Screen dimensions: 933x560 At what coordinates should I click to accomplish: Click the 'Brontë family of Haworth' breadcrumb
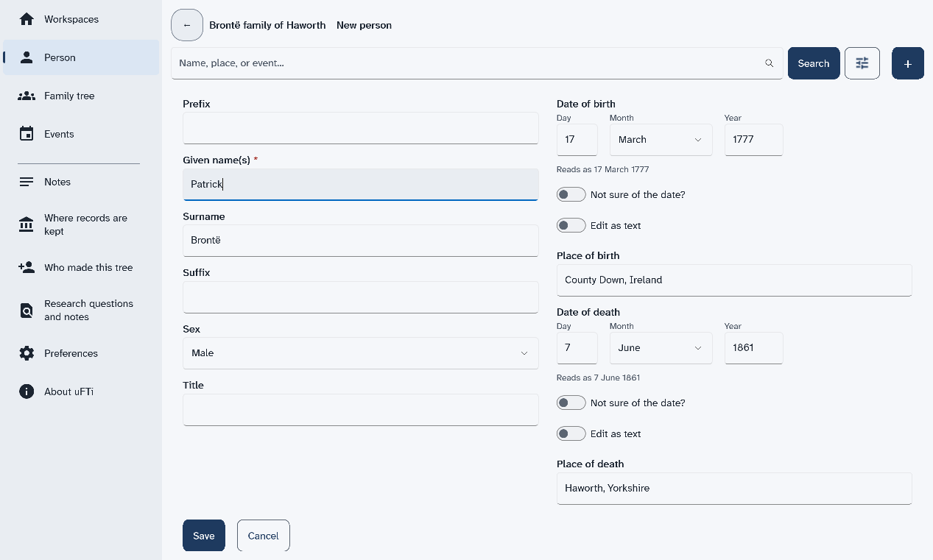(x=267, y=25)
